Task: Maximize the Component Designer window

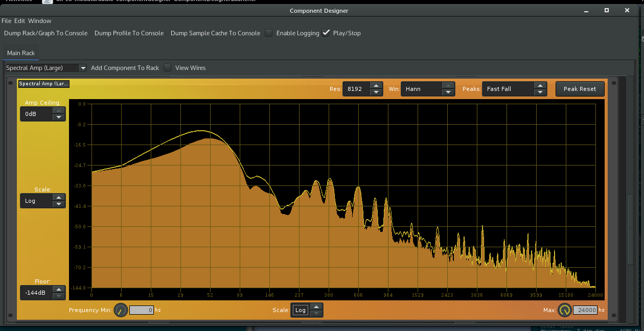Action: pyautogui.click(x=607, y=10)
